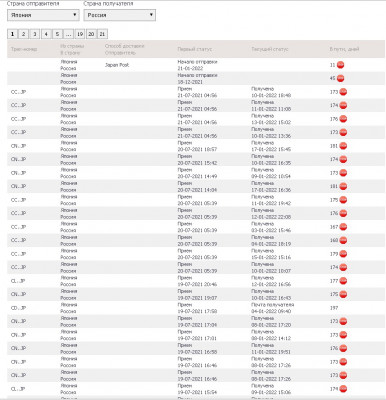Click the Трек-номер column header
Image resolution: width=386 pixels, height=400 pixels.
(x=24, y=49)
